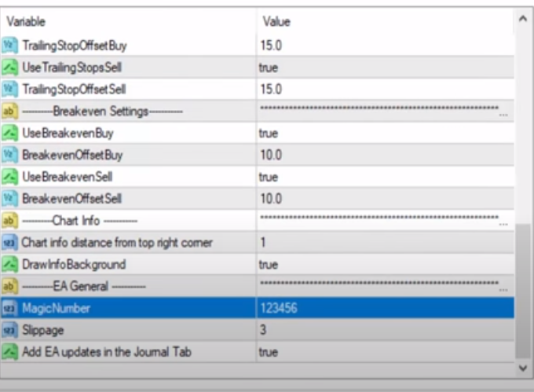
Task: Expand ellipsis on Breakeven Settings value
Action: coord(503,113)
